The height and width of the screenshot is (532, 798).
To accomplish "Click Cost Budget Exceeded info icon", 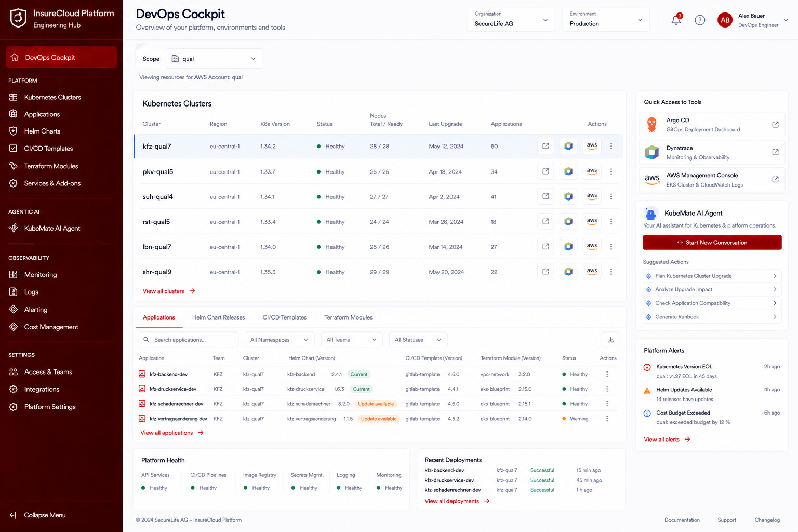I will (x=647, y=414).
